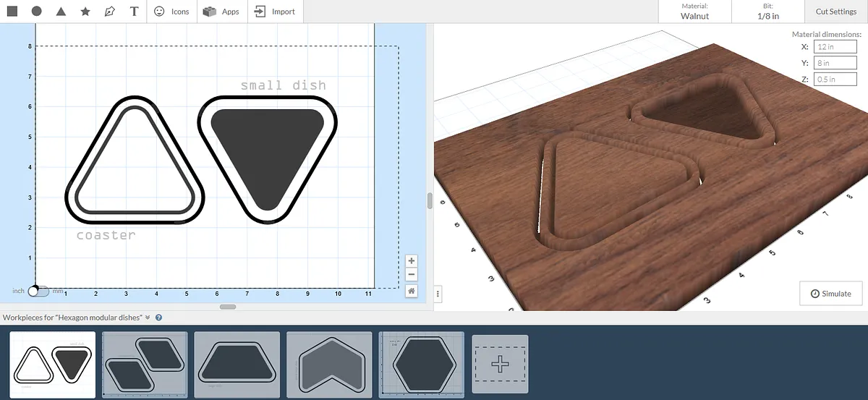Image resolution: width=868 pixels, height=400 pixels.
Task: Select the square shape tool
Action: pos(13,12)
